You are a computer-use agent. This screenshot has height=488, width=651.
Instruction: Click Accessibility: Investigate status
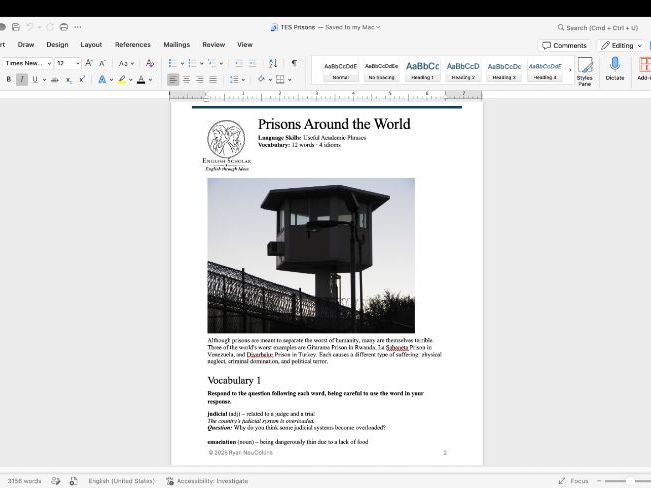click(x=207, y=481)
